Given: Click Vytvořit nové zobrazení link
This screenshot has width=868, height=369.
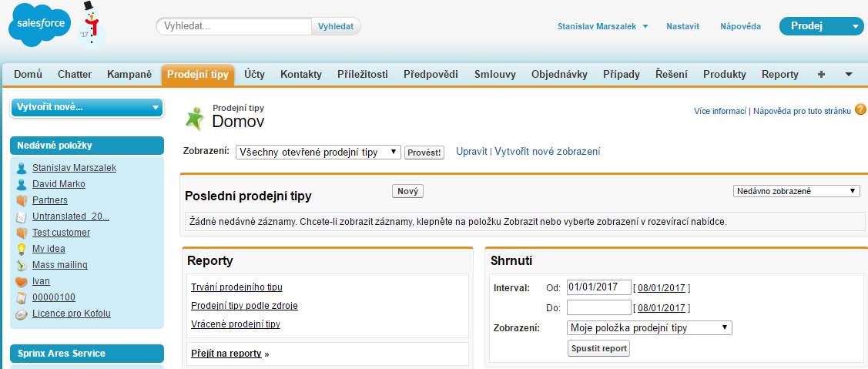Looking at the screenshot, I should pyautogui.click(x=548, y=151).
